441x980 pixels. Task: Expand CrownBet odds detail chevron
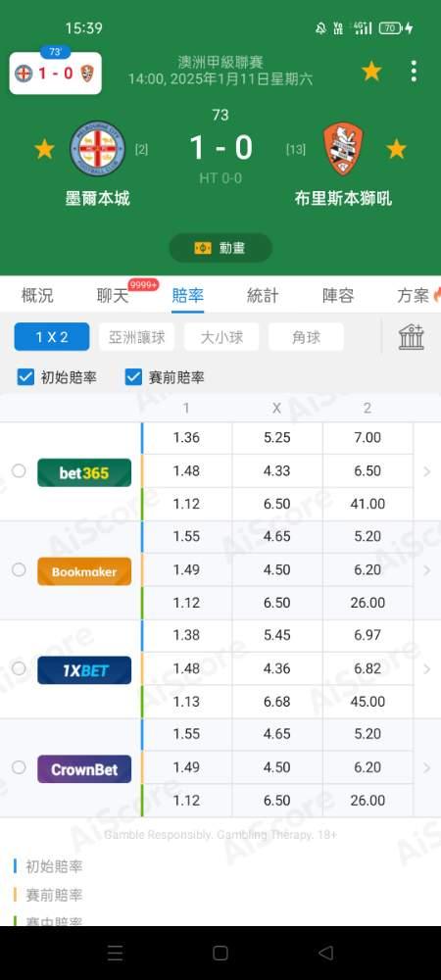pos(427,768)
